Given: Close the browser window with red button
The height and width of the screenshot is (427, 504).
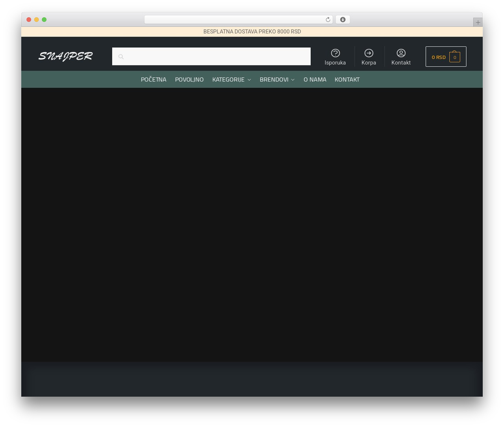Looking at the screenshot, I should click(29, 20).
